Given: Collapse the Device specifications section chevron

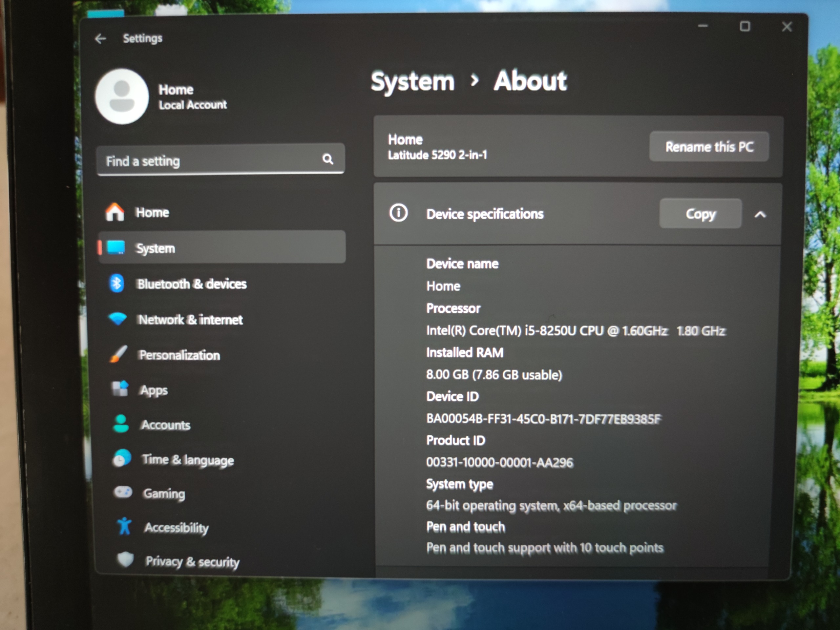Looking at the screenshot, I should click(760, 215).
